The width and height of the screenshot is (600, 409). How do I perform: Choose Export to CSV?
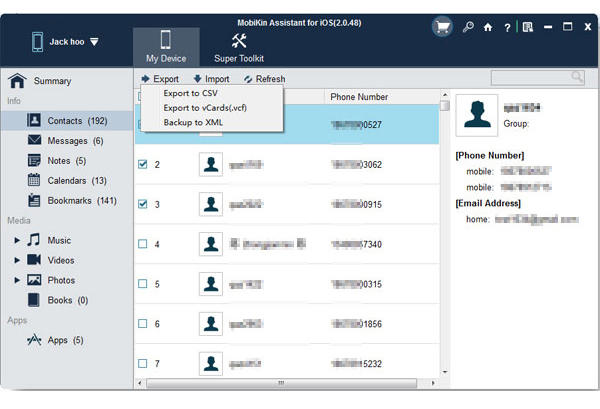click(x=190, y=93)
